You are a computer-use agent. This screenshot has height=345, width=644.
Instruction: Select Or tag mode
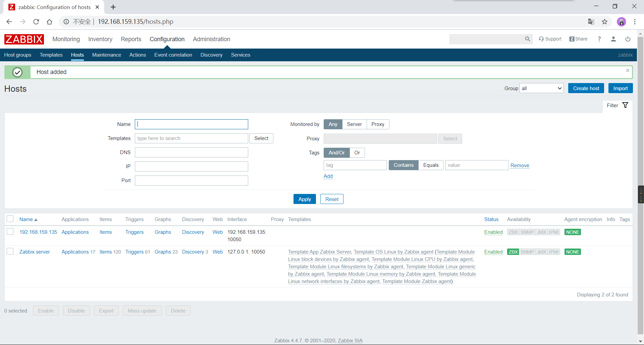coord(357,153)
